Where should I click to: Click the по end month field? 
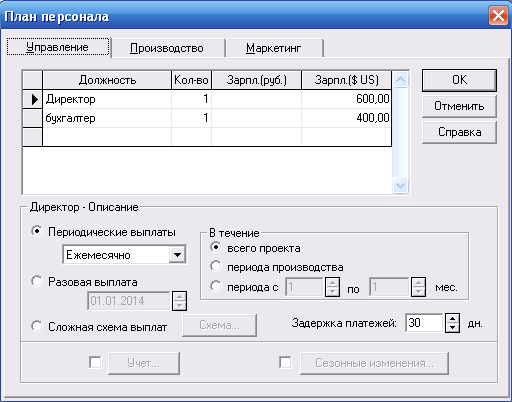[389, 287]
